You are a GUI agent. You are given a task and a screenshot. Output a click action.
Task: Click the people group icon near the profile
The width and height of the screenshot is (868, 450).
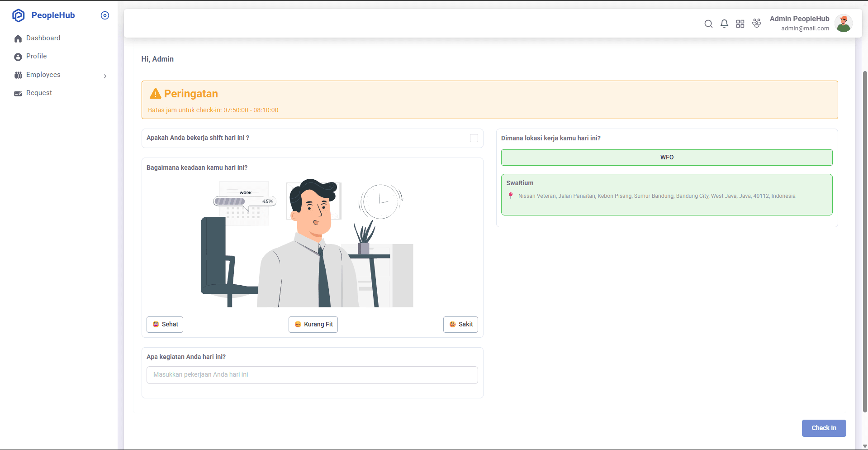(x=757, y=24)
